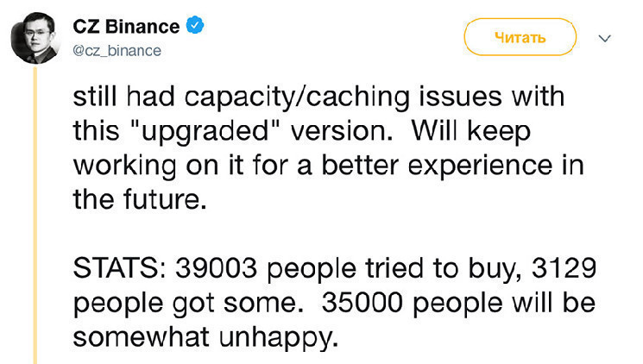Open the CZ Binance profile avatar photo

[35, 38]
